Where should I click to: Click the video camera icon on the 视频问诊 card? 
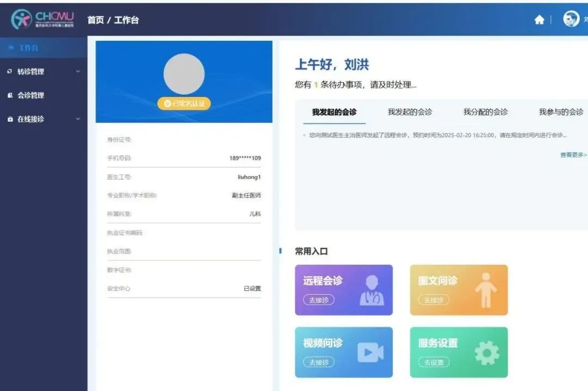pyautogui.click(x=370, y=353)
